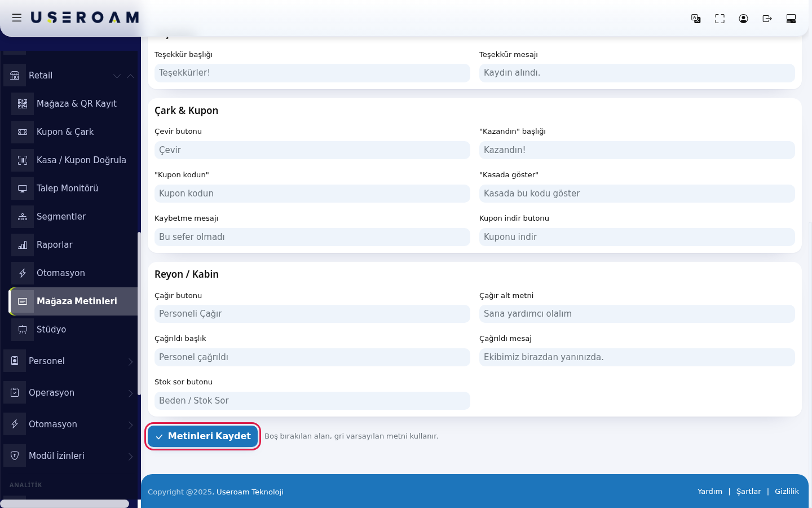Focus the Çağrıldı mesaj input field
The width and height of the screenshot is (812, 508).
637,357
